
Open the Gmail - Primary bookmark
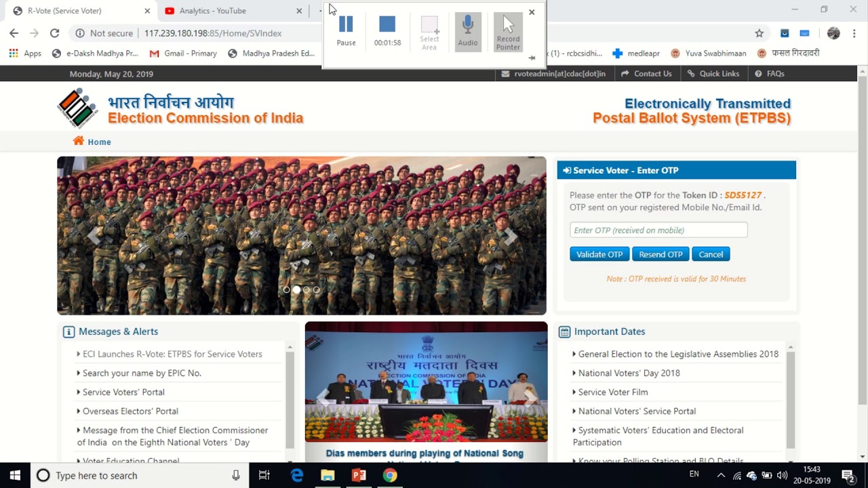[183, 54]
